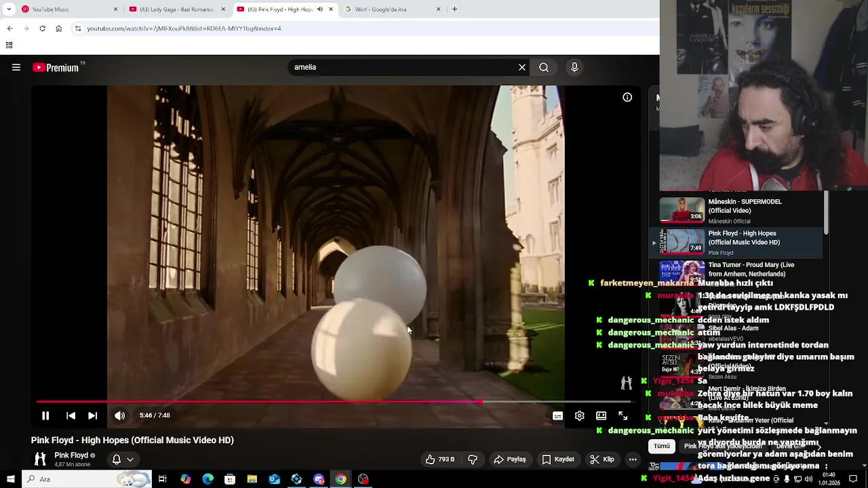Open the notification center in system tray
Screen dimensions: 868x488
[853, 479]
